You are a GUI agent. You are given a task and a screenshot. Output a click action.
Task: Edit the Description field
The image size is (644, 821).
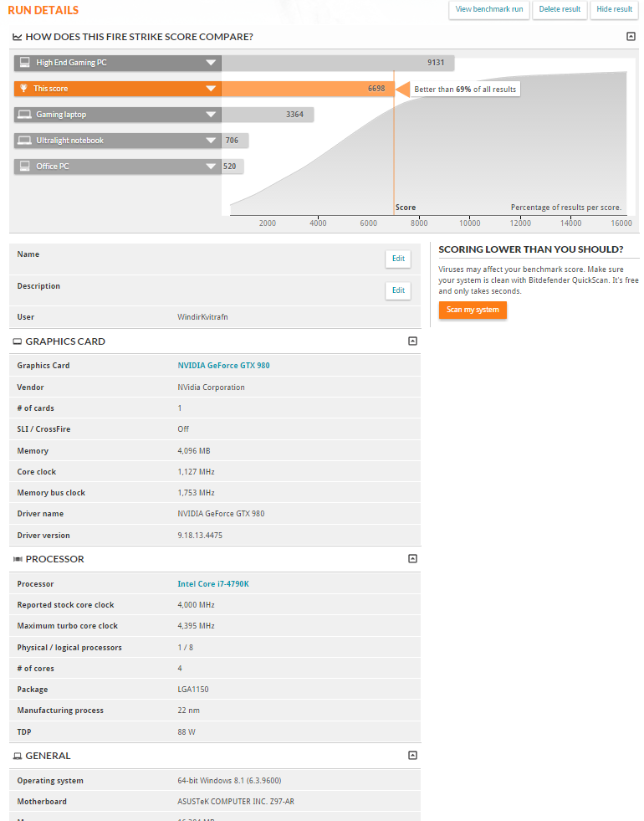398,290
